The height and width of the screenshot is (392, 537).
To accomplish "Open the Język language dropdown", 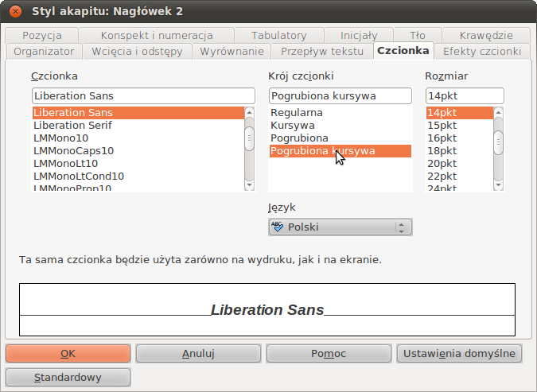I will (x=340, y=227).
